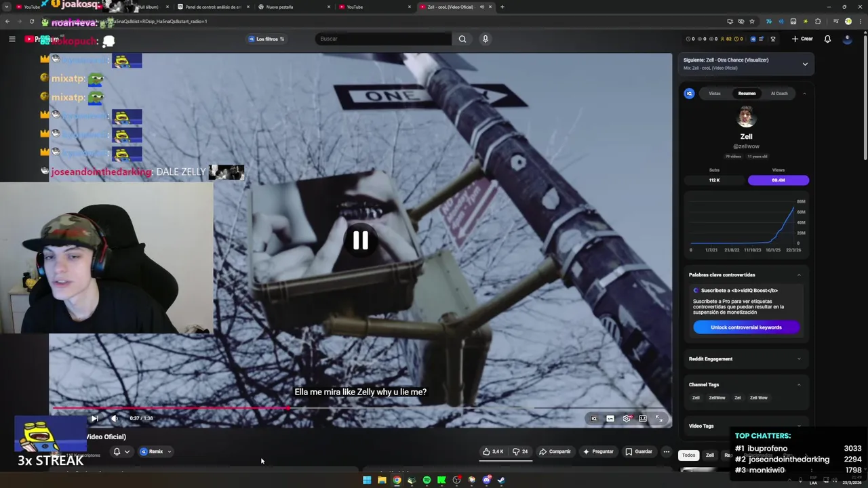Collapse Palabras clave controvertidas section
The height and width of the screenshot is (488, 868).
[799, 274]
